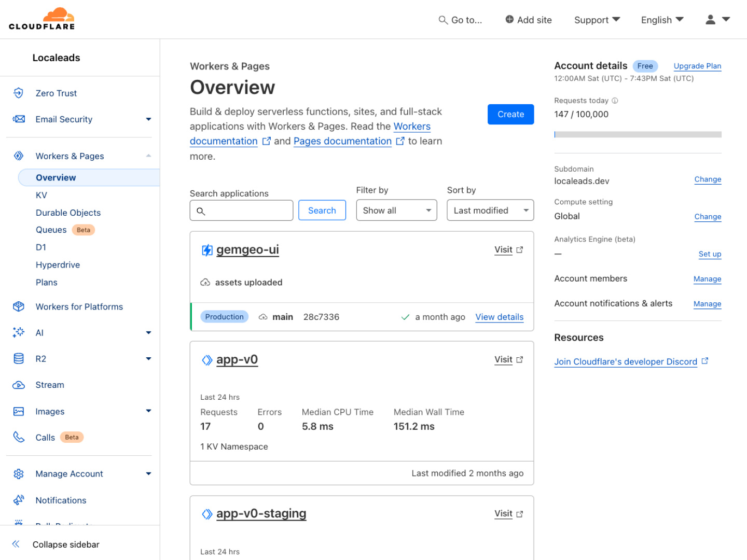Open the Support dropdown
The height and width of the screenshot is (560, 747).
597,20
